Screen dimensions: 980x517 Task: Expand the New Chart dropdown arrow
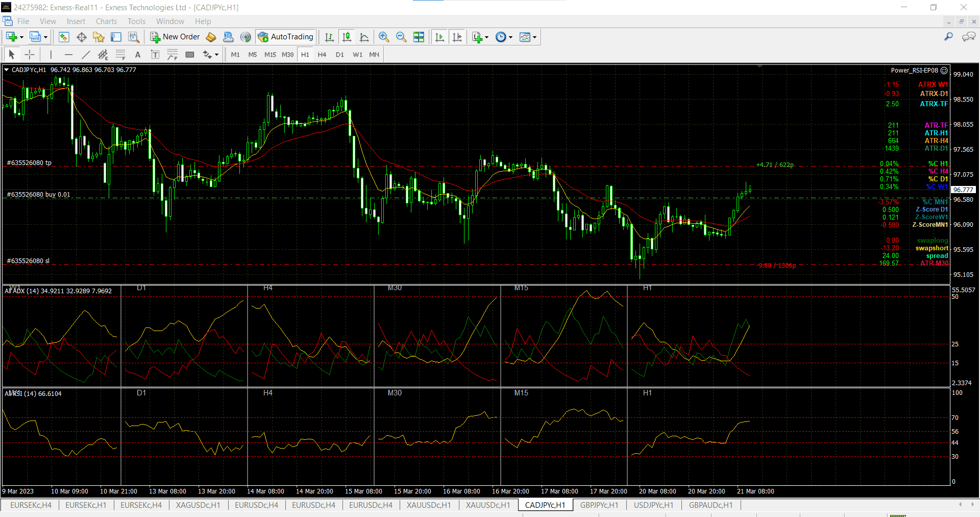[x=21, y=37]
